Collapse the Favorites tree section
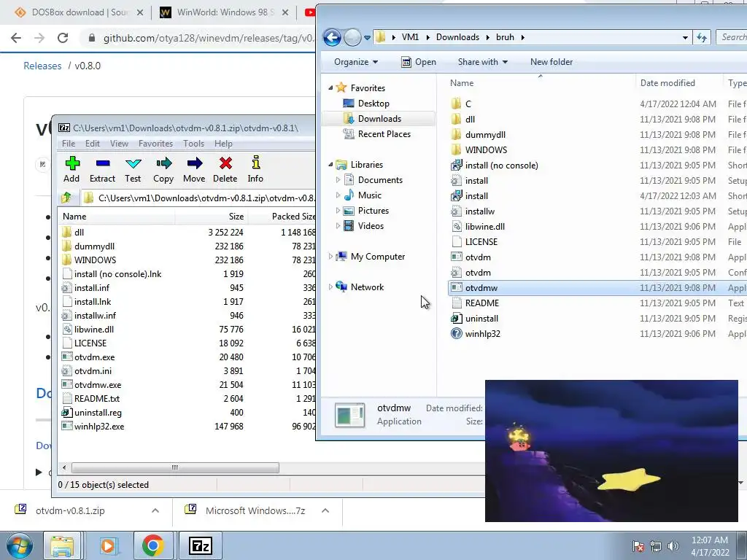The height and width of the screenshot is (560, 747). click(330, 87)
